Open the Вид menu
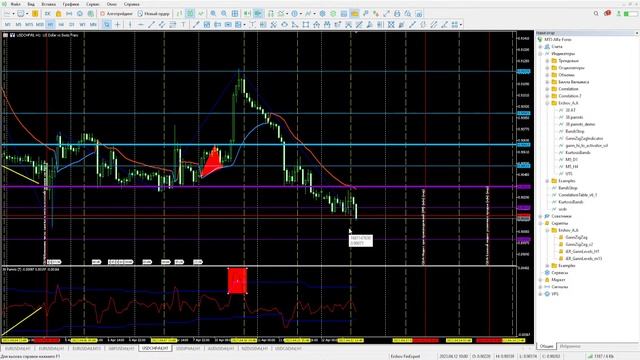Screen dimensions: 640x360 click(31, 4)
